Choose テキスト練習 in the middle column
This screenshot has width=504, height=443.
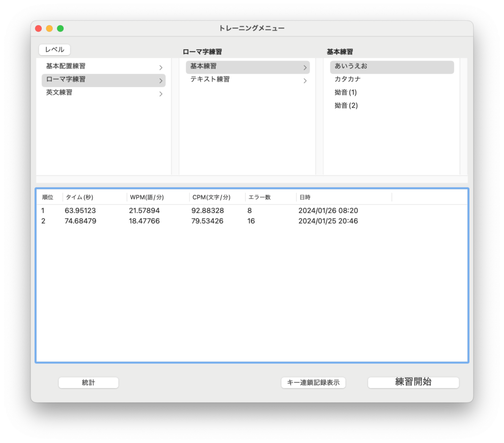point(210,80)
